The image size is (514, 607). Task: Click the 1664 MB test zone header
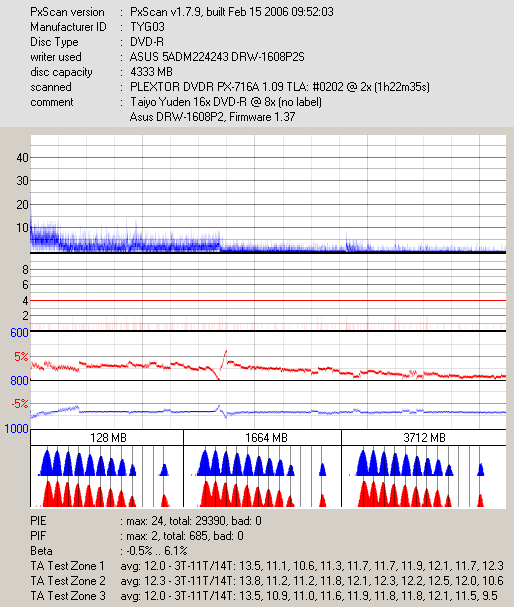click(x=262, y=437)
